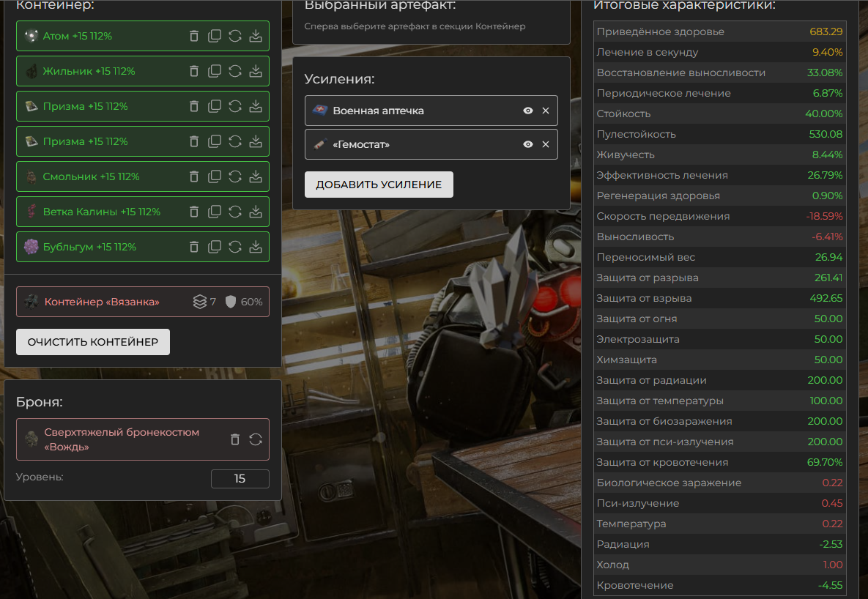868x599 pixels.
Task: Click the swap icon on Жильник artifact
Action: coord(235,71)
